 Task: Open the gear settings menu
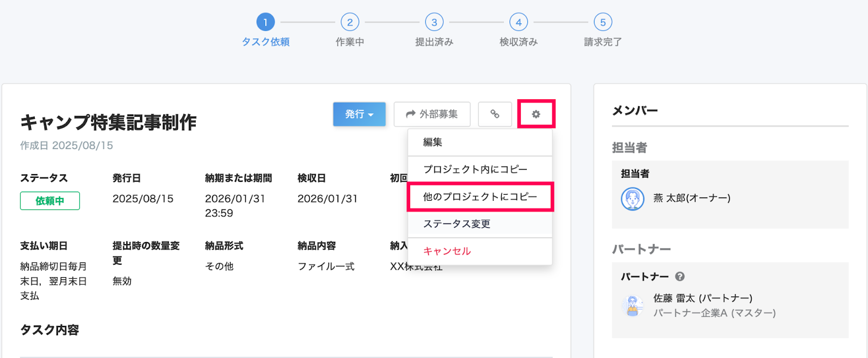536,114
